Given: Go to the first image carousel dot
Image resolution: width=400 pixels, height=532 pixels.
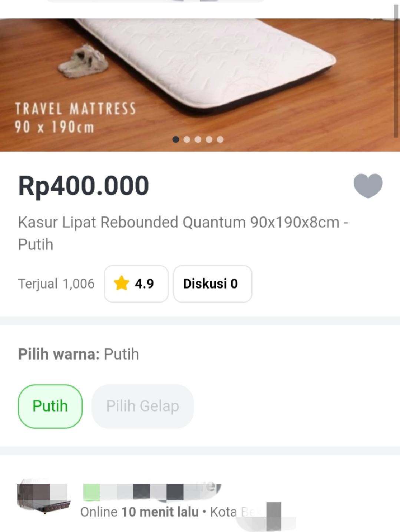Looking at the screenshot, I should (x=176, y=139).
